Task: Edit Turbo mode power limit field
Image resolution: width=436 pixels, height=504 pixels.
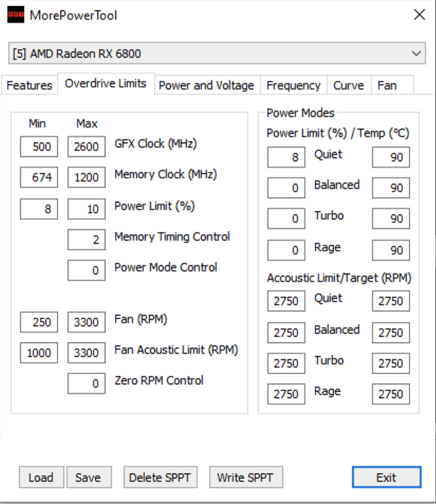Action: pyautogui.click(x=286, y=218)
